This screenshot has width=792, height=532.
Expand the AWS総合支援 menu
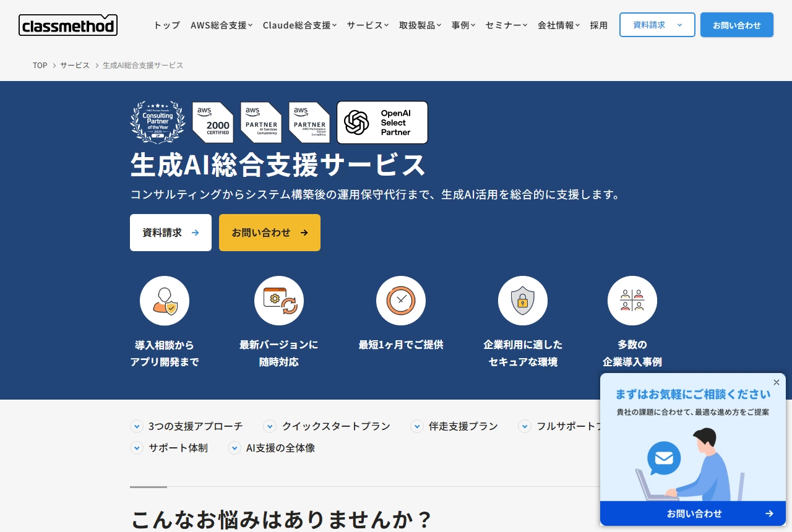tap(222, 25)
